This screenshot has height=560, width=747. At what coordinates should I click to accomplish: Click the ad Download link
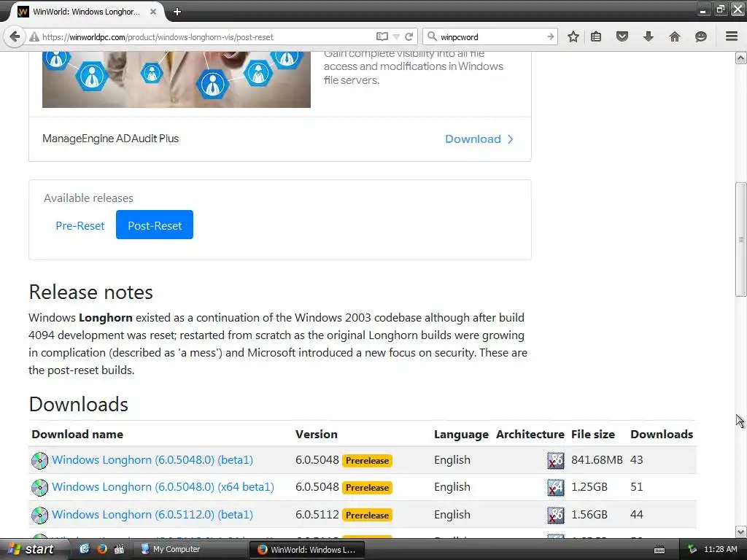coord(479,139)
